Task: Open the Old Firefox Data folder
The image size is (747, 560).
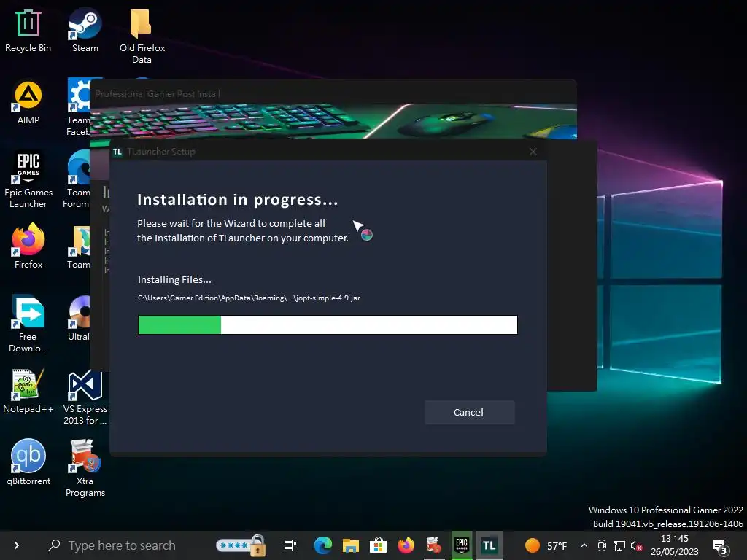Action: (x=142, y=37)
